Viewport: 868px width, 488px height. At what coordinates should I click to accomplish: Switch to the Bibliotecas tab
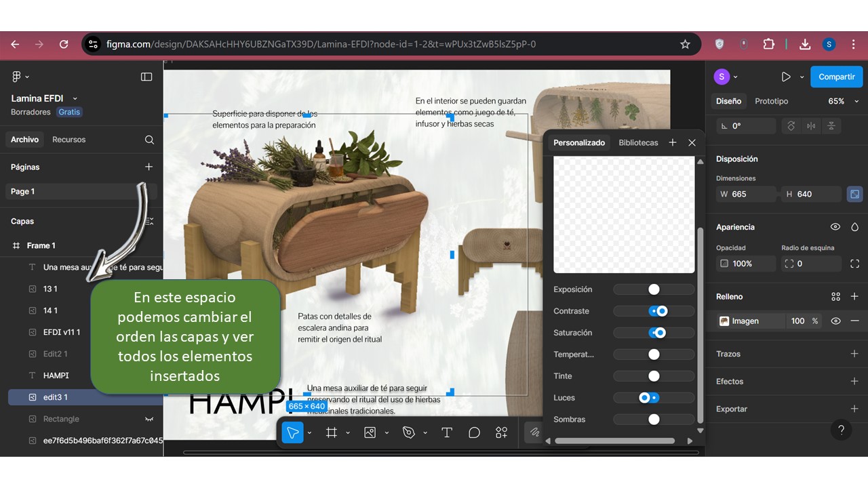click(638, 142)
